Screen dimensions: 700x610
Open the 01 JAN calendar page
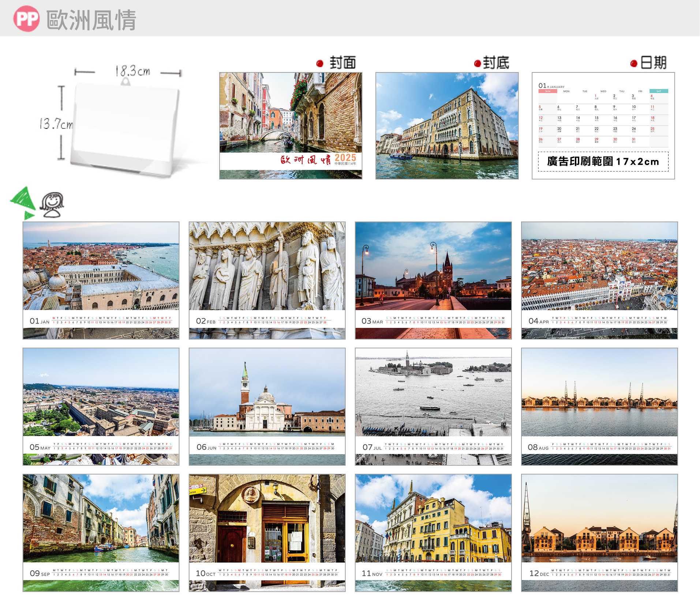point(101,280)
